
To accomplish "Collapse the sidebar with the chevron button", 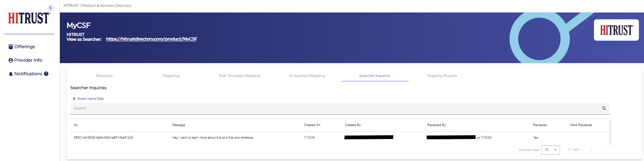I will point(50,8).
